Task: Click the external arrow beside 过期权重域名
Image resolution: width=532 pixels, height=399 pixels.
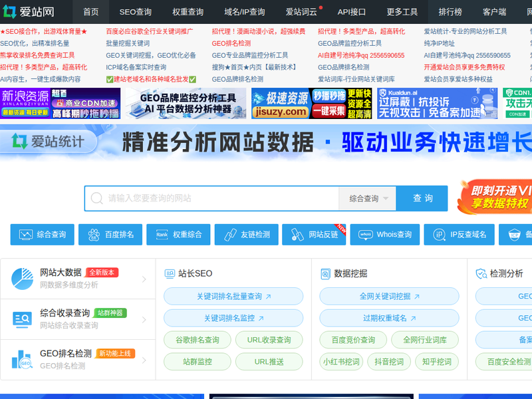Action: point(413,319)
